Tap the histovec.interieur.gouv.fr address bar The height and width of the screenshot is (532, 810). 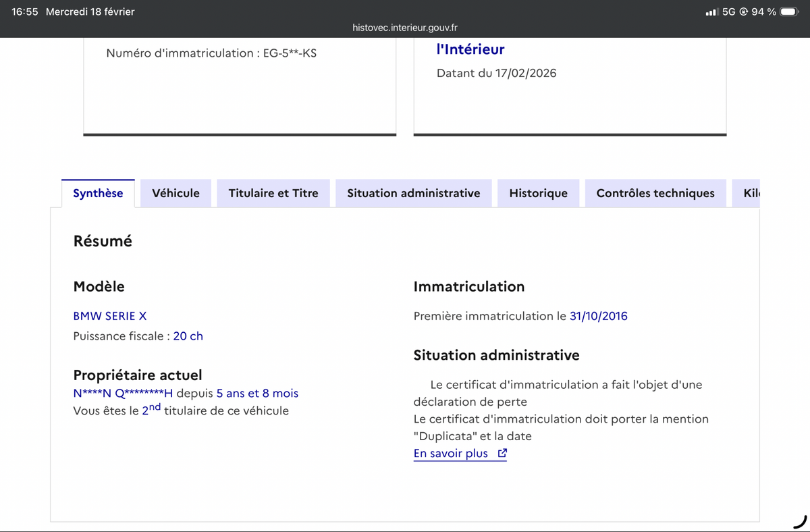pos(405,28)
